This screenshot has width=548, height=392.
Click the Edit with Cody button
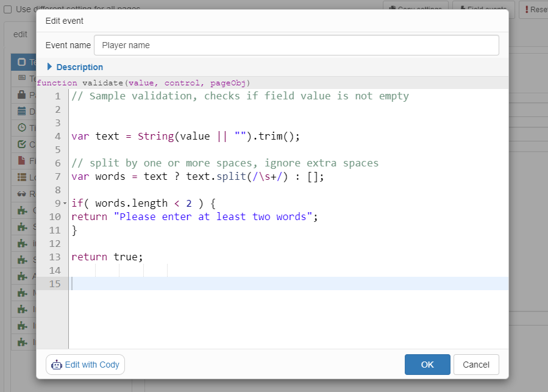point(85,365)
